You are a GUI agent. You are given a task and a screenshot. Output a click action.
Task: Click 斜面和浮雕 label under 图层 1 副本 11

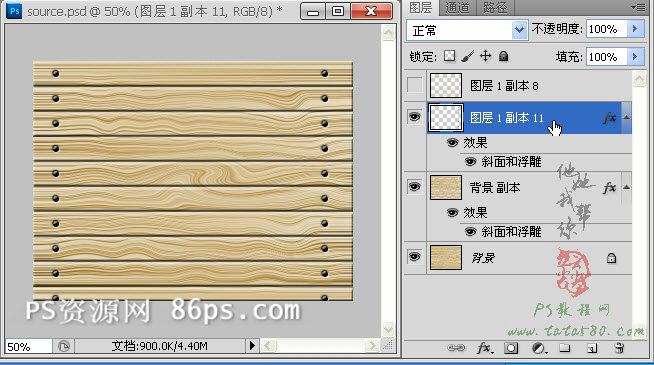pyautogui.click(x=511, y=161)
